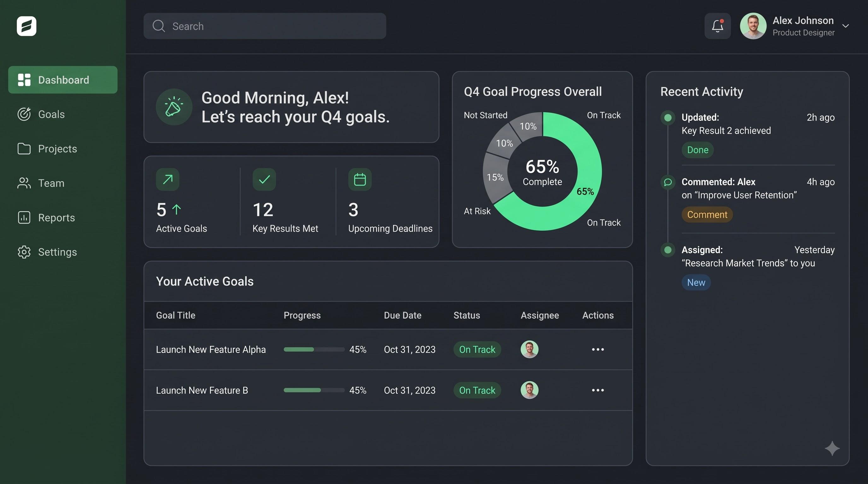Click the sparkle assistant icon in Recent Activity
The image size is (868, 484).
click(832, 448)
